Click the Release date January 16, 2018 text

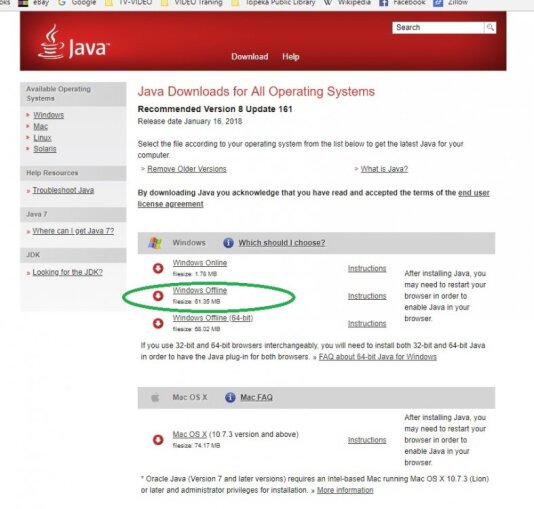pyautogui.click(x=190, y=122)
